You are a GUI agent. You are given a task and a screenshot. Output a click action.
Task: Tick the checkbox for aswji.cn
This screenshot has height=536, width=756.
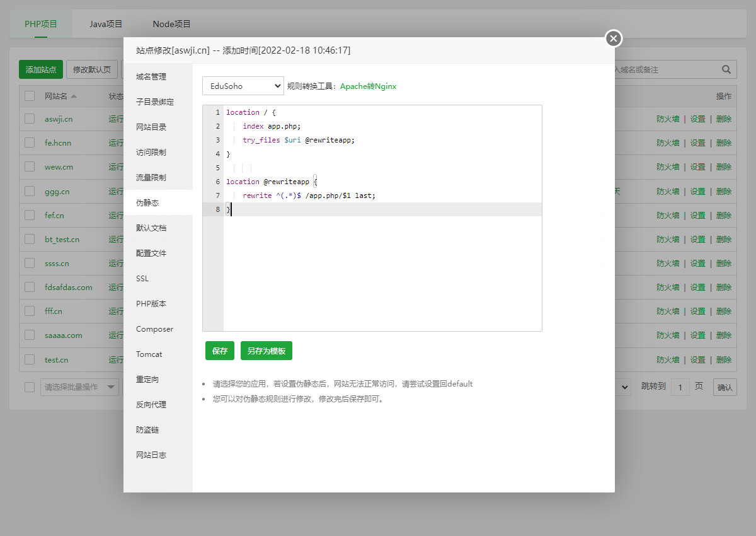click(x=30, y=119)
